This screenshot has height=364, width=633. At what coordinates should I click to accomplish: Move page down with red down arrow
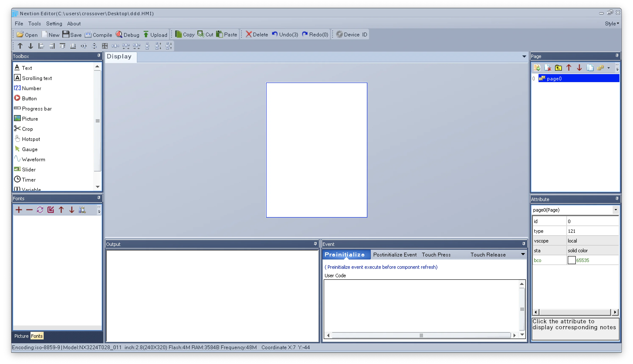click(x=580, y=68)
